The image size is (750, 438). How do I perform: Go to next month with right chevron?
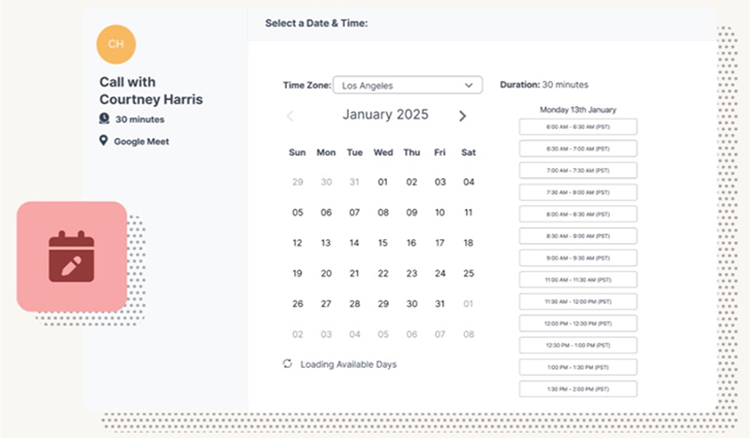tap(462, 116)
